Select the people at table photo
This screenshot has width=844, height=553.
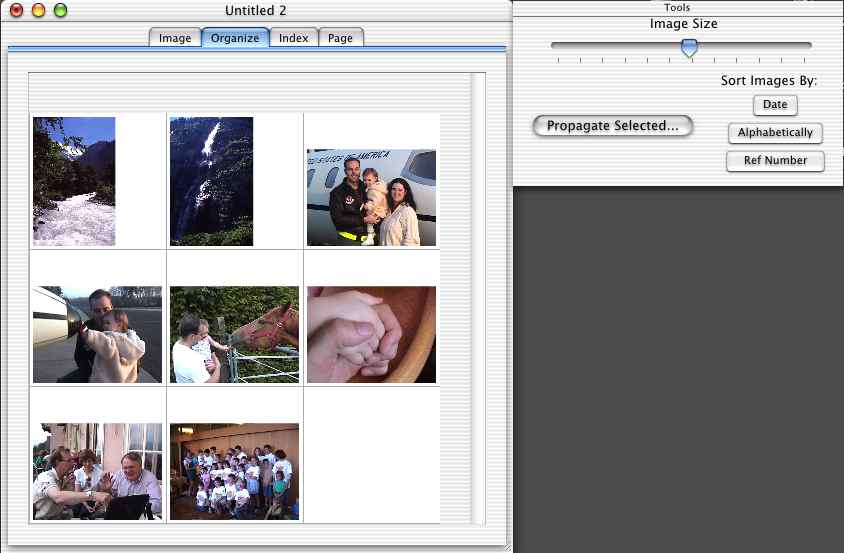tap(97, 471)
